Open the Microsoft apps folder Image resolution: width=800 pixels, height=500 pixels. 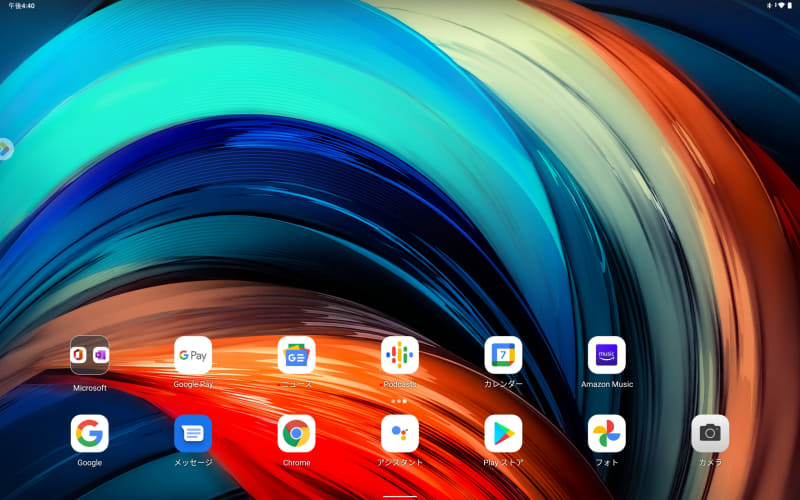tap(89, 355)
